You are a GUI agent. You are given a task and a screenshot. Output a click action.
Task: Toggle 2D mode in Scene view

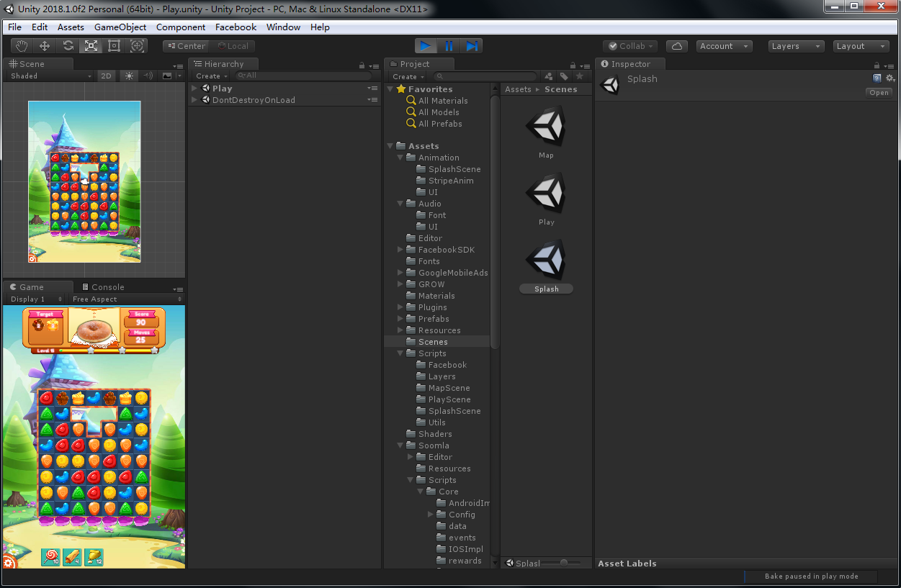[106, 76]
